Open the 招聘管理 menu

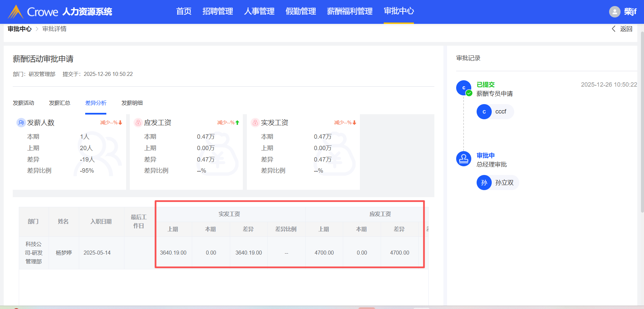(218, 11)
